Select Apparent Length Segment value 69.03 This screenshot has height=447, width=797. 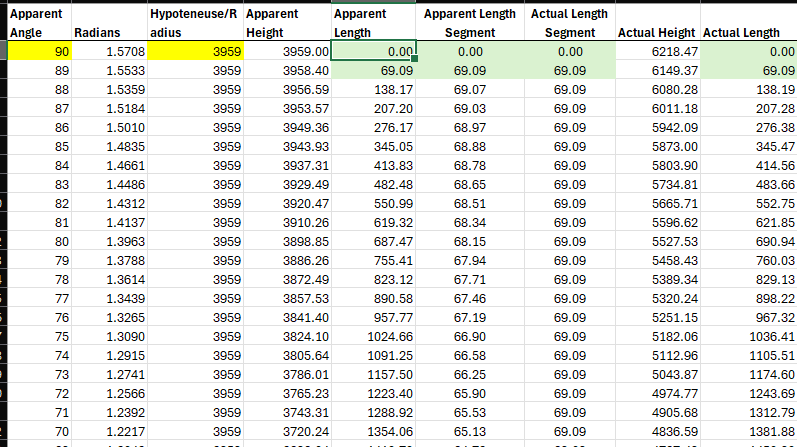pyautogui.click(x=470, y=108)
